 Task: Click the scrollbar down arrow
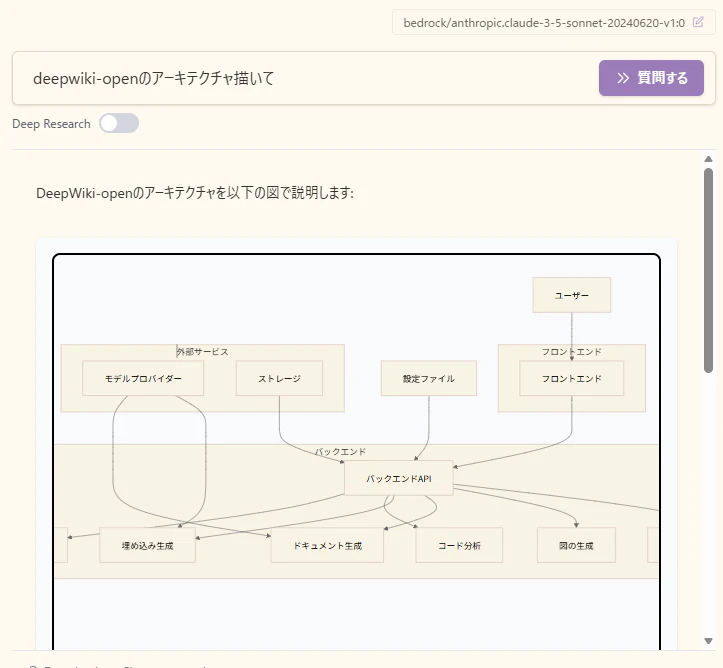[708, 641]
